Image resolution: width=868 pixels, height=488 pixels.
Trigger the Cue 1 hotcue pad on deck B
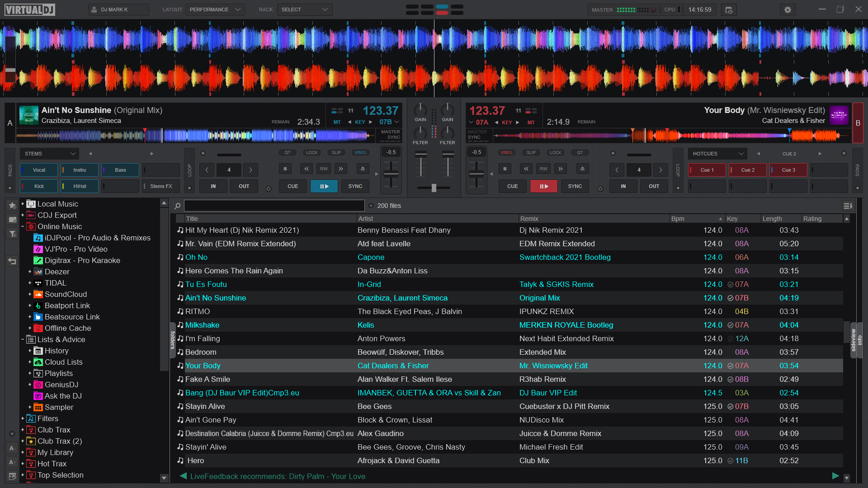point(706,170)
